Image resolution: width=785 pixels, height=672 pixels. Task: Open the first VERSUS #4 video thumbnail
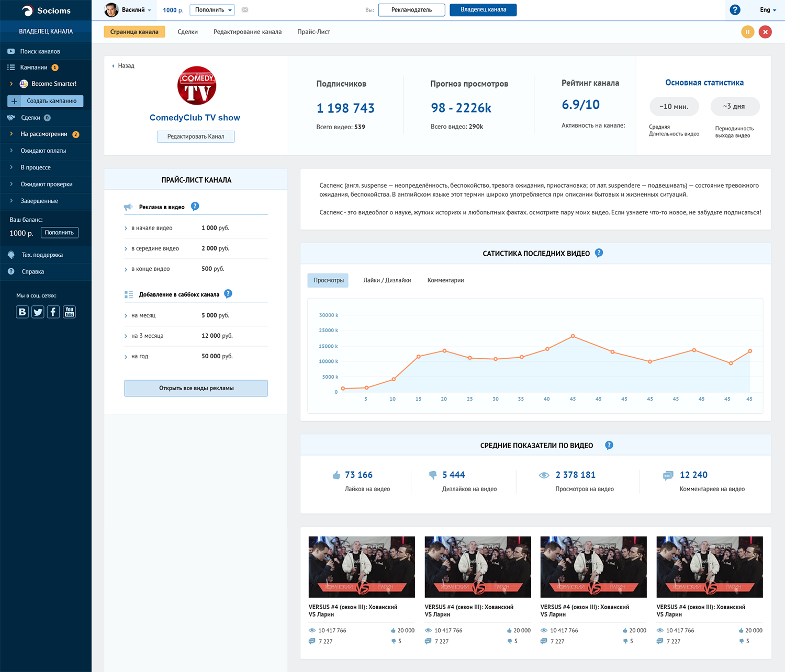(x=362, y=567)
